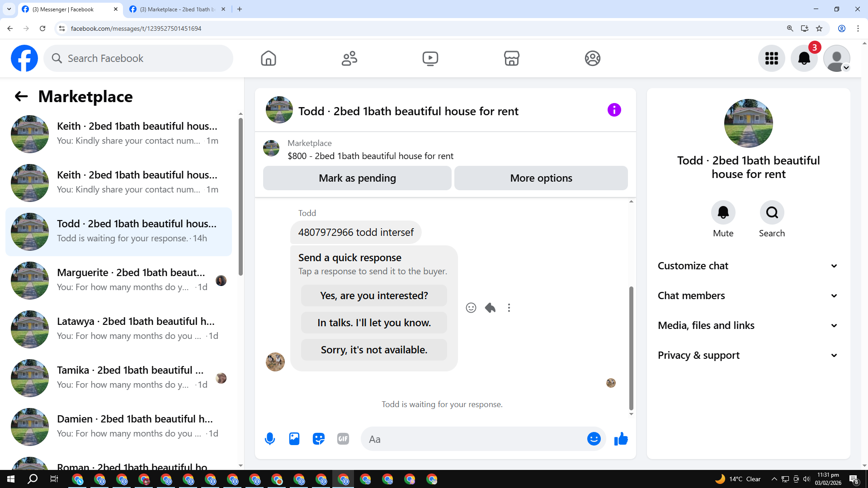The height and width of the screenshot is (488, 868).
Task: Open Facebook notifications bell
Action: [x=804, y=58]
